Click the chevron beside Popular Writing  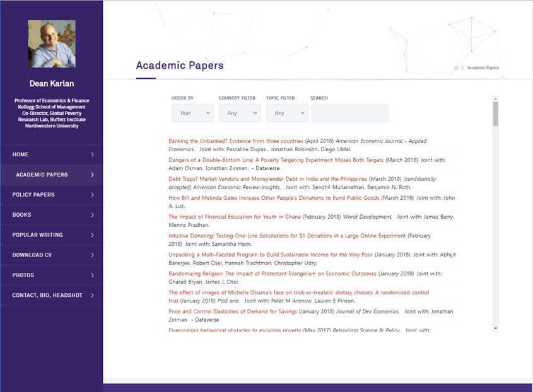tap(92, 235)
